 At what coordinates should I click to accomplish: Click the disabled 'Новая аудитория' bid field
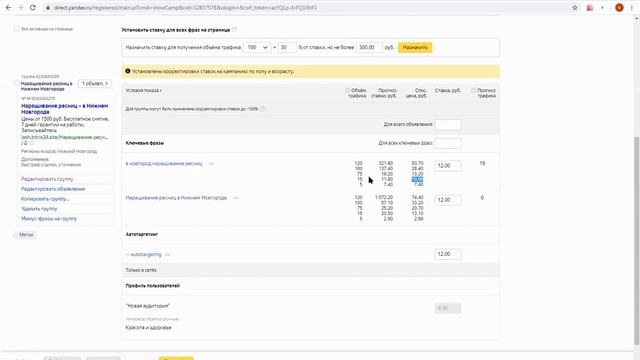coord(448,308)
